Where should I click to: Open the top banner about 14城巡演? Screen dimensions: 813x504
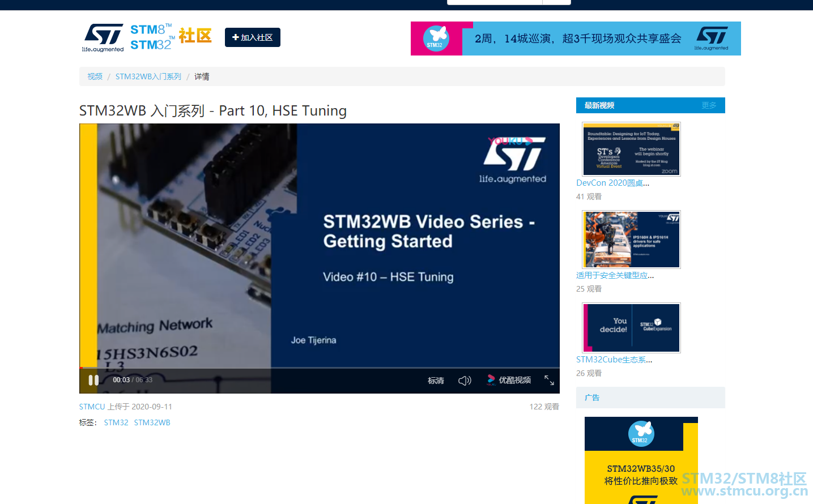[x=576, y=39]
